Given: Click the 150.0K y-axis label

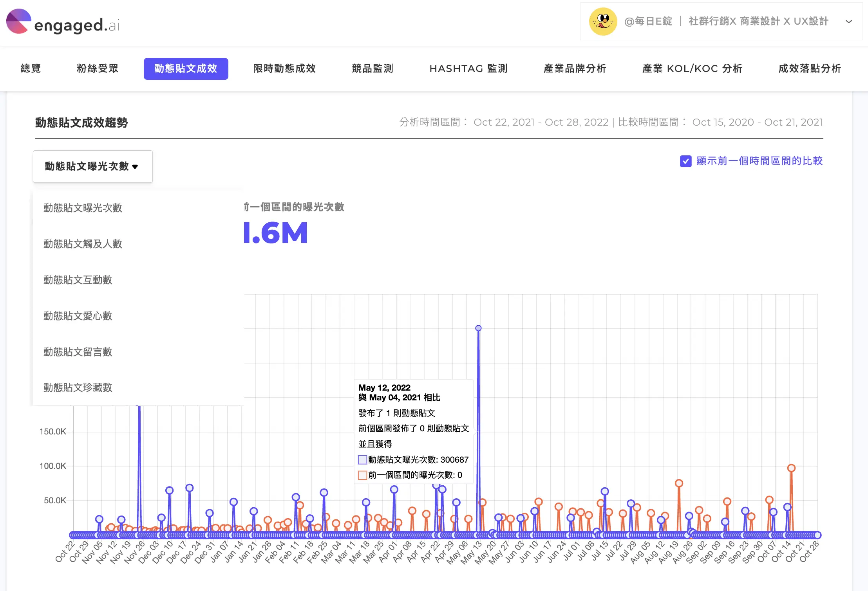Looking at the screenshot, I should [x=53, y=431].
